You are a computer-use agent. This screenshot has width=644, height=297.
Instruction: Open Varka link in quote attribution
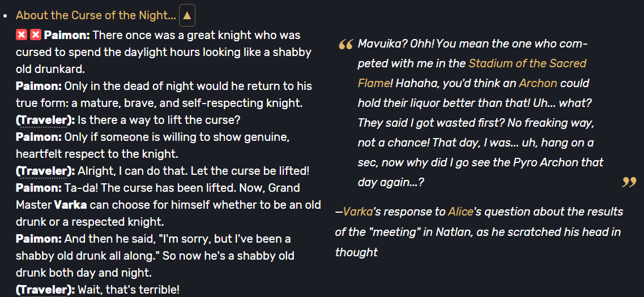pos(357,212)
